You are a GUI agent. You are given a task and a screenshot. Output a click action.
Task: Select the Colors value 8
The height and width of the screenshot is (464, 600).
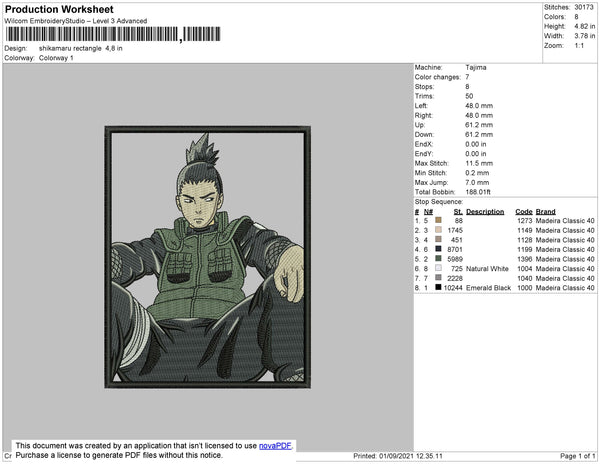[x=576, y=17]
